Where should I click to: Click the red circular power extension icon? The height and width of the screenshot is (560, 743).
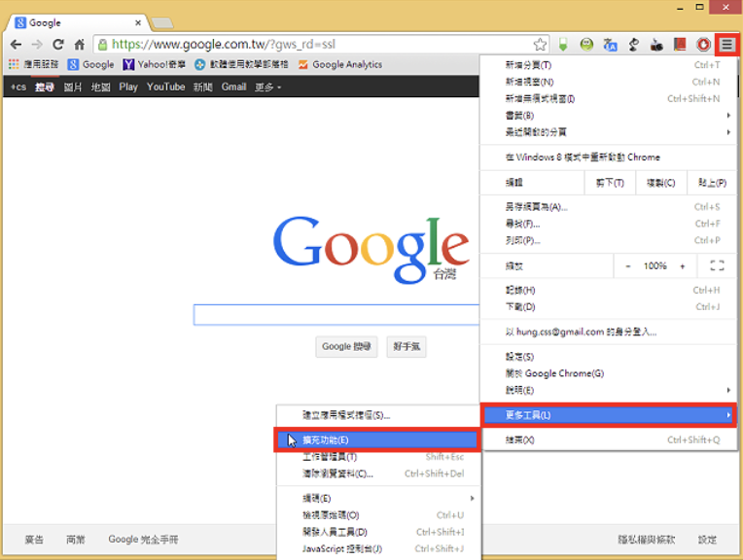click(x=704, y=45)
